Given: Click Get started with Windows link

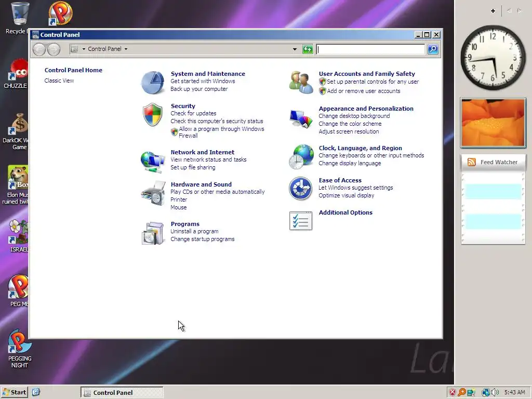Looking at the screenshot, I should [x=203, y=82].
